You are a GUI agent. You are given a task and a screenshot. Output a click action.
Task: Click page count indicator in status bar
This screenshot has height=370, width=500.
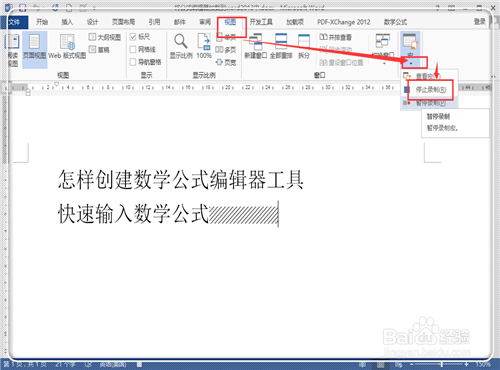coord(25,365)
